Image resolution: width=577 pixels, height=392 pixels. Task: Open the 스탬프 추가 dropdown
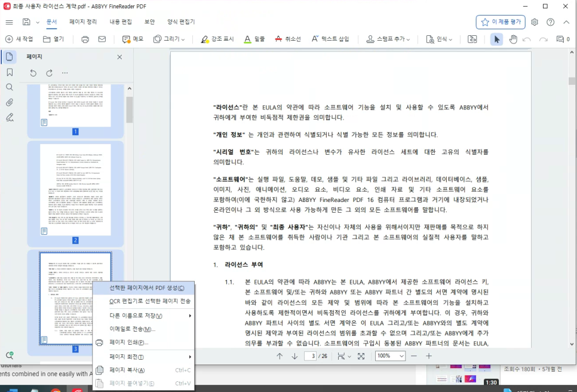click(x=388, y=39)
